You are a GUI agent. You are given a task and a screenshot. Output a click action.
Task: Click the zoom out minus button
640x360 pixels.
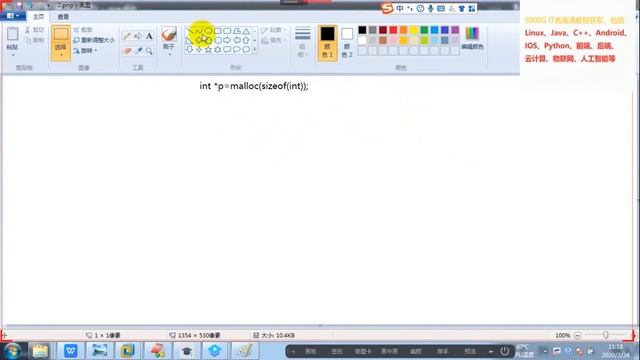(x=578, y=336)
